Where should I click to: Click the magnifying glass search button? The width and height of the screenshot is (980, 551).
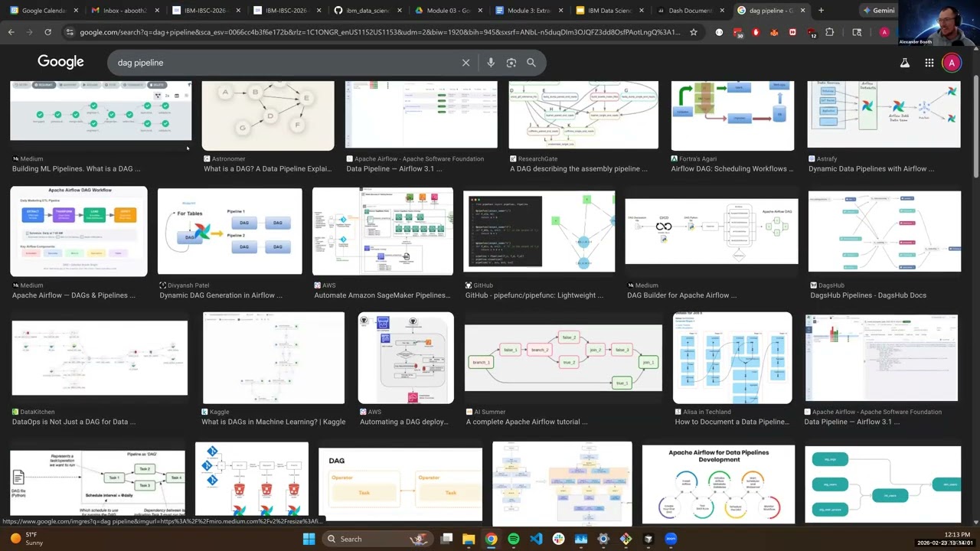pos(531,63)
